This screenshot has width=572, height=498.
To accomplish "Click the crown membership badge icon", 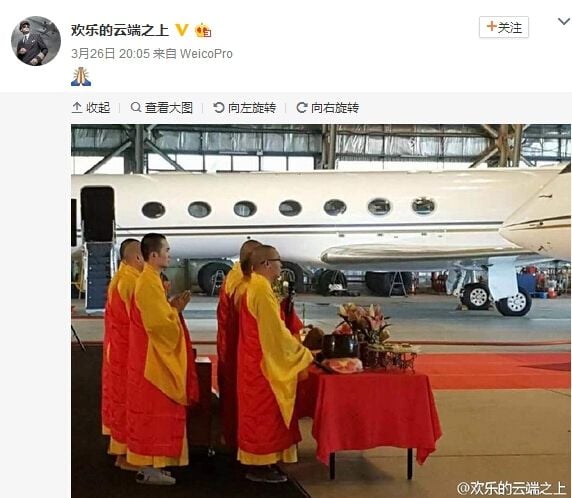I will pos(203,30).
